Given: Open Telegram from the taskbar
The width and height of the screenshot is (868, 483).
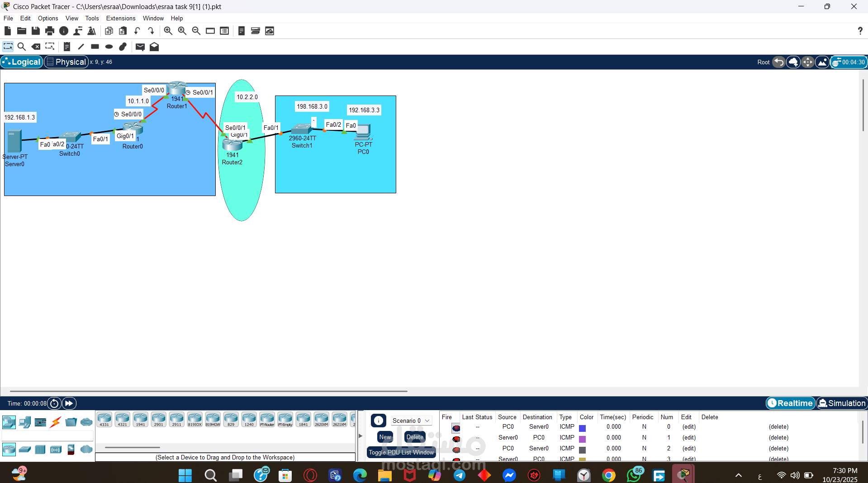Looking at the screenshot, I should [460, 475].
